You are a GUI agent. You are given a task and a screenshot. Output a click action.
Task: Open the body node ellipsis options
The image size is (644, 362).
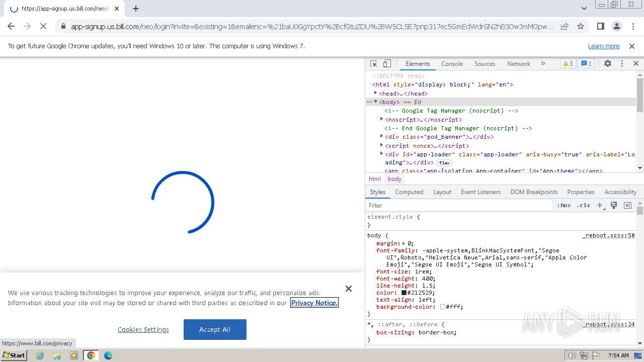point(369,102)
